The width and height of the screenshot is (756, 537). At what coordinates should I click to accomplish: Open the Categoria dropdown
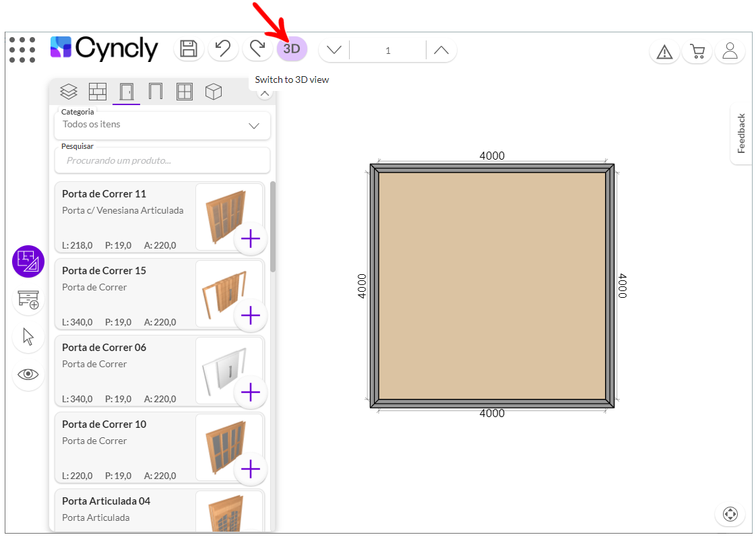tap(162, 125)
